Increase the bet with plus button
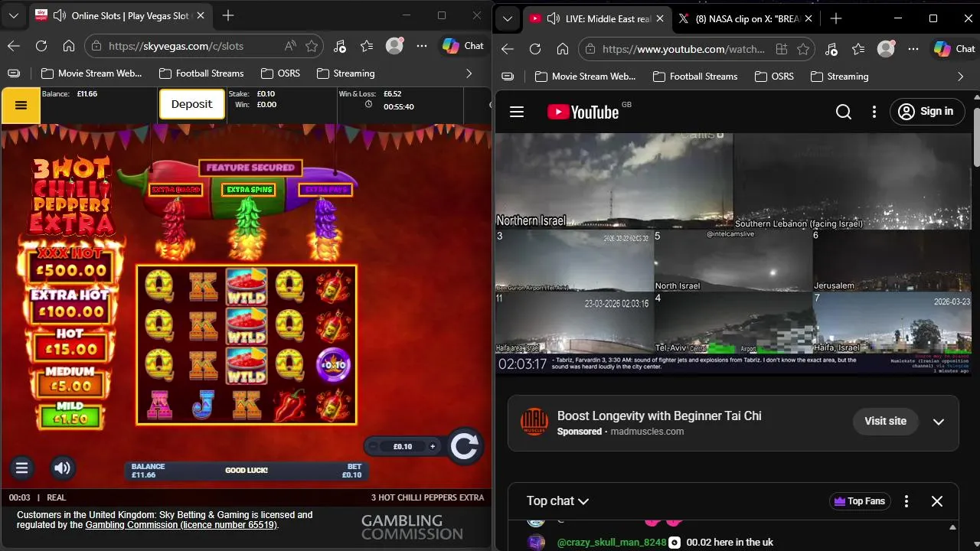 tap(433, 446)
